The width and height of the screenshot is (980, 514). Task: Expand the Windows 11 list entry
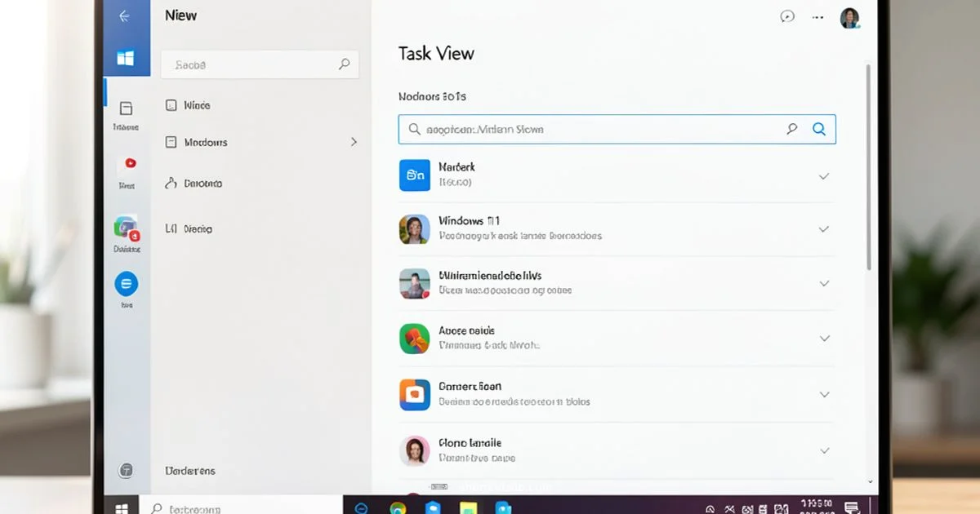[824, 229]
